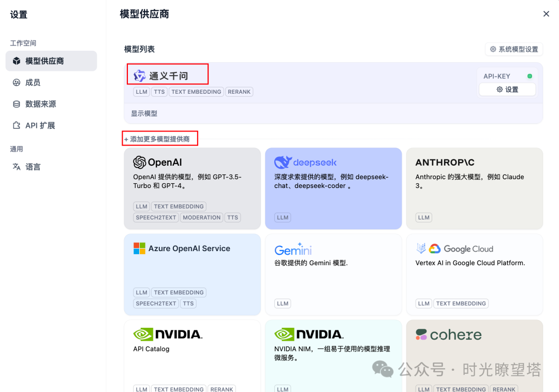Screen dimensions: 559x392
Task: Click the TEXT EMBEDDING tag under 通义千问
Action: pyautogui.click(x=197, y=92)
